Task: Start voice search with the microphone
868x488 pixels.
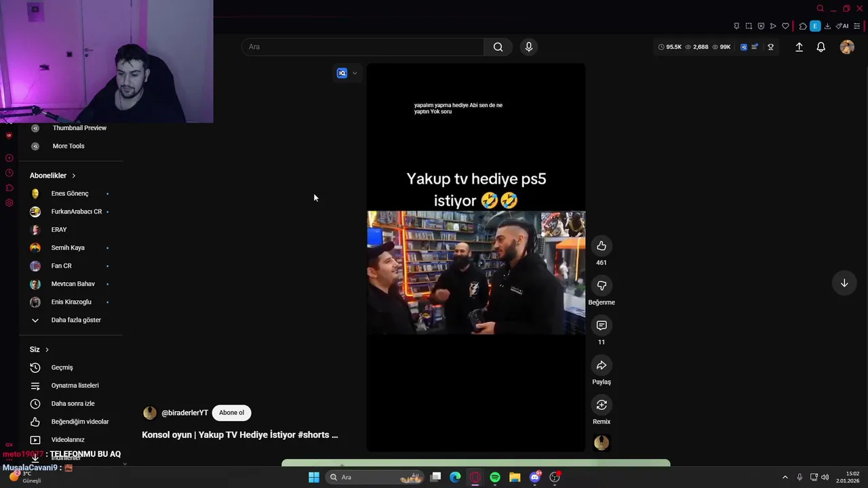Action: 529,47
